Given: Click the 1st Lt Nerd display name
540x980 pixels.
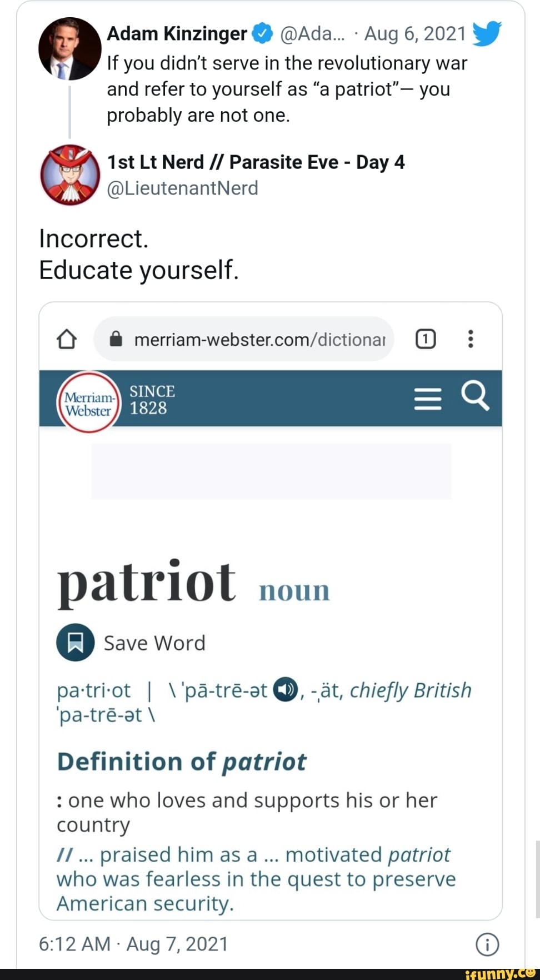Looking at the screenshot, I should coord(256,162).
